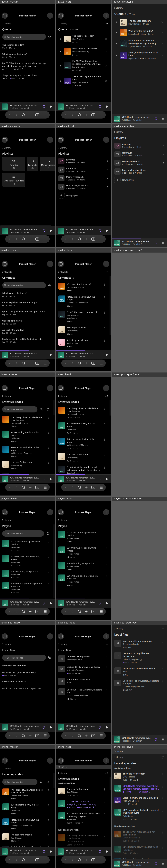Expand Commute chevron in playlists prototype panel
The height and width of the screenshot is (868, 167).
click(x=164, y=154)
